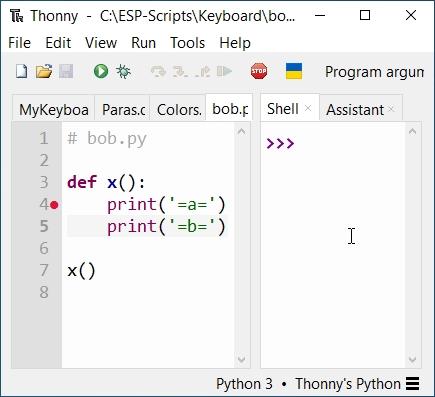
Task: Stop the backend with red STOP icon
Action: pos(259,71)
